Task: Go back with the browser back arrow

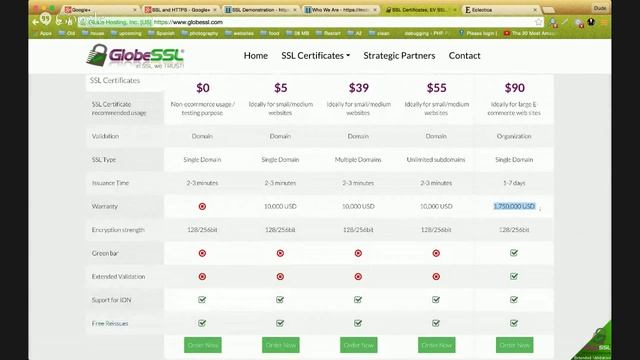Action: click(x=36, y=22)
